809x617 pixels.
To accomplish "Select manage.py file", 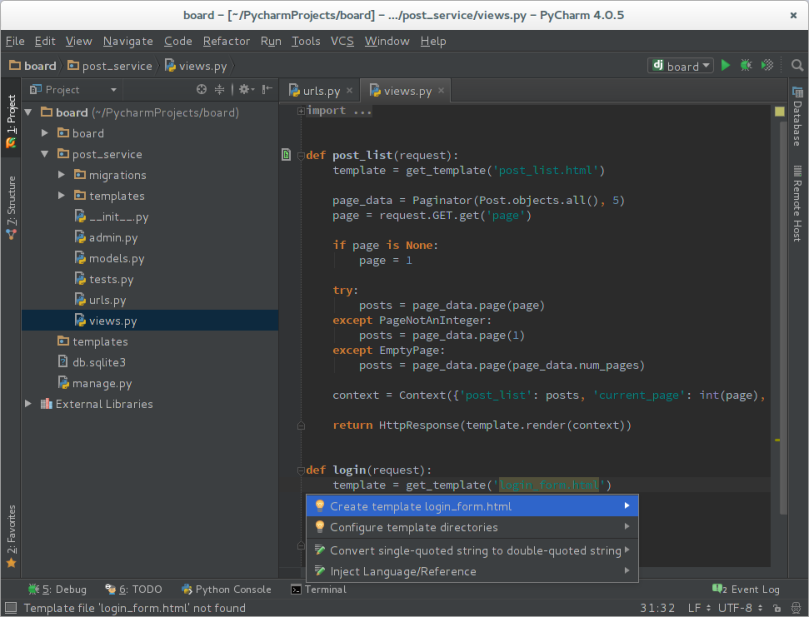I will pyautogui.click(x=95, y=383).
